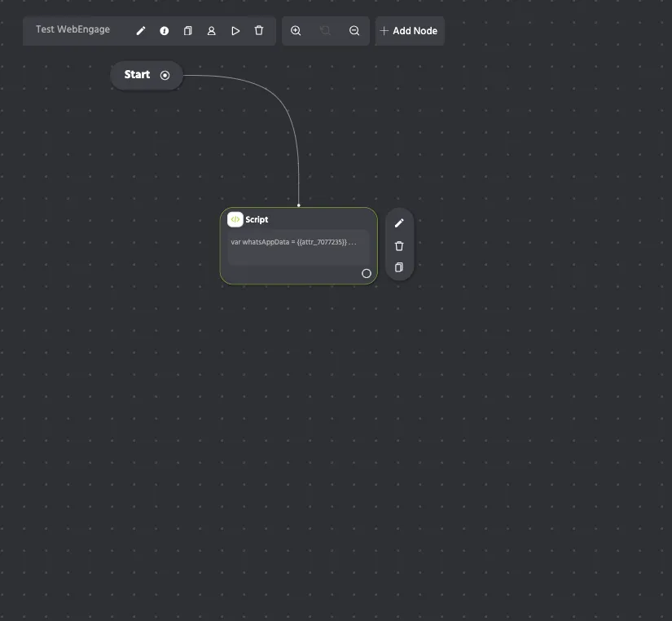Screen dimensions: 672x621
Task: Zoom out of the canvas
Action: [x=354, y=31]
